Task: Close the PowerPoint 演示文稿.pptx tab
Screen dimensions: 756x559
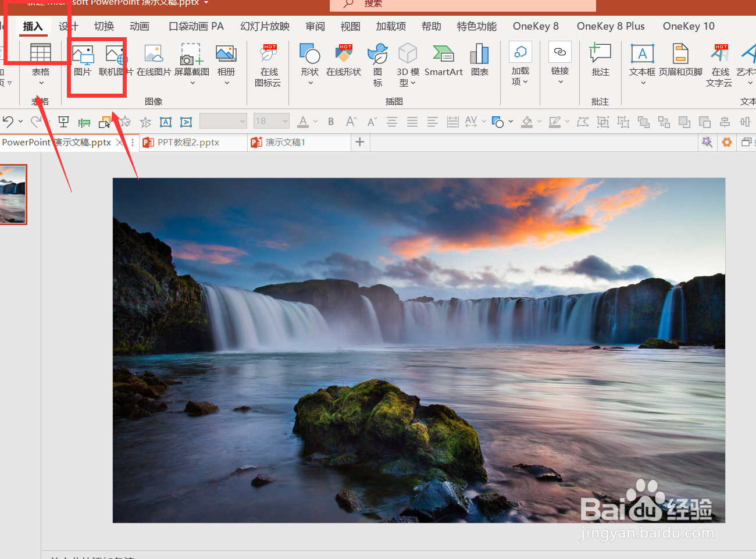Action: [119, 142]
